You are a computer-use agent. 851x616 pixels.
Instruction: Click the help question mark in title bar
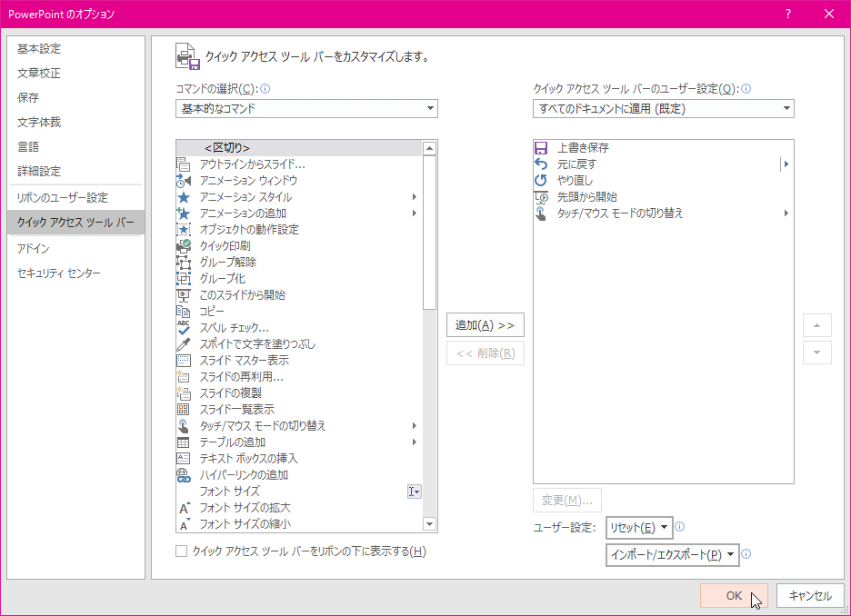click(x=788, y=15)
